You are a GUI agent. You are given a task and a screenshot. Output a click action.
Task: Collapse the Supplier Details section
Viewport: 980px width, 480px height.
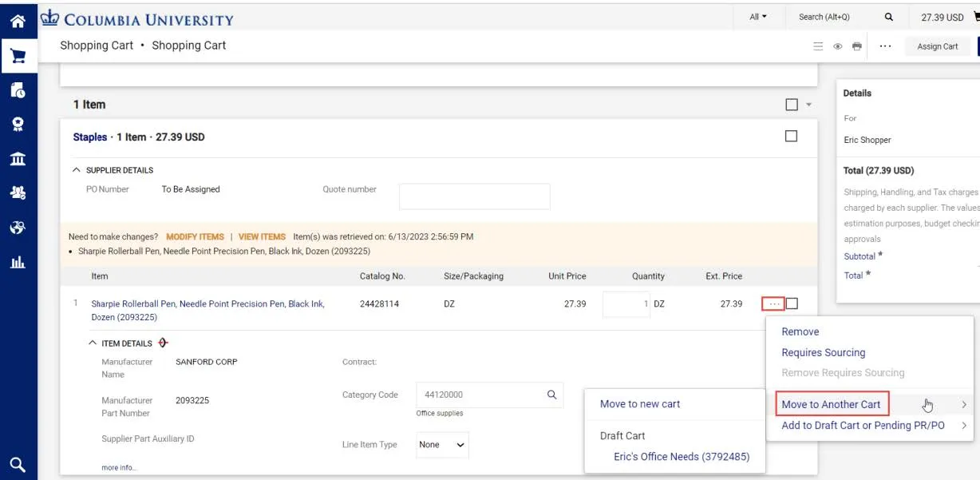(x=77, y=170)
